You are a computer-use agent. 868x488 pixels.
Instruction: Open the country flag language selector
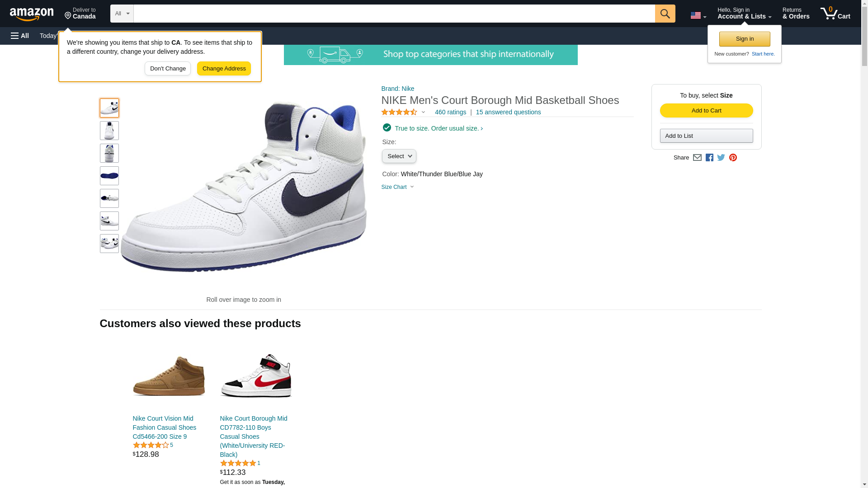click(698, 15)
